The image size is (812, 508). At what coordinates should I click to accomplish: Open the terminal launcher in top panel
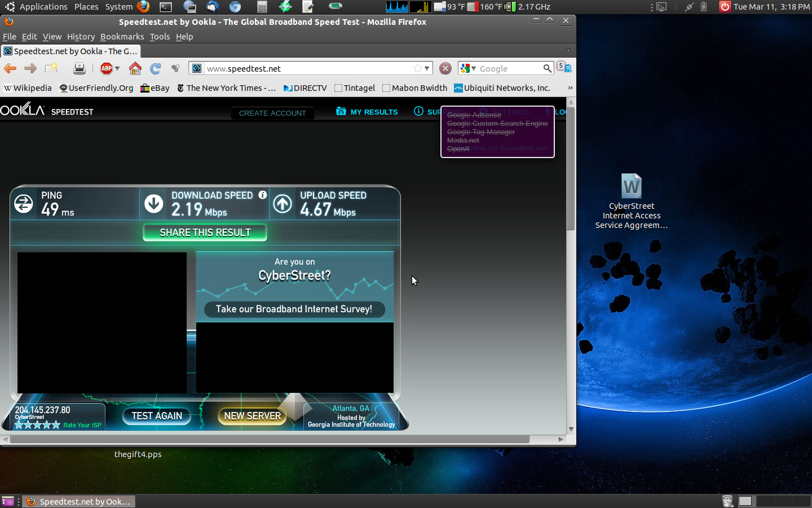(x=166, y=7)
